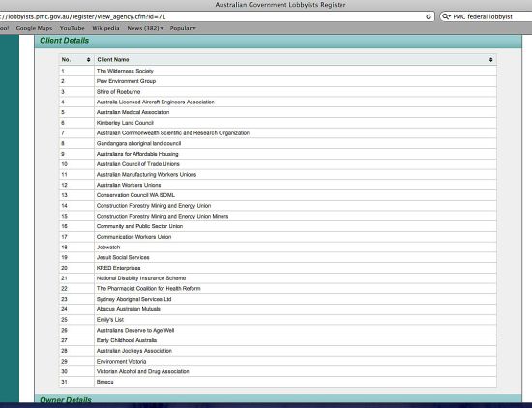Select Sydney Aboriginal Services Ltd row
The height and width of the screenshot is (408, 532).
[278, 299]
